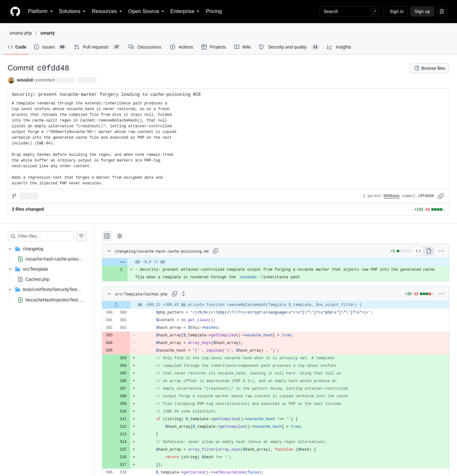Open the Platform dropdown menu

[x=40, y=11]
